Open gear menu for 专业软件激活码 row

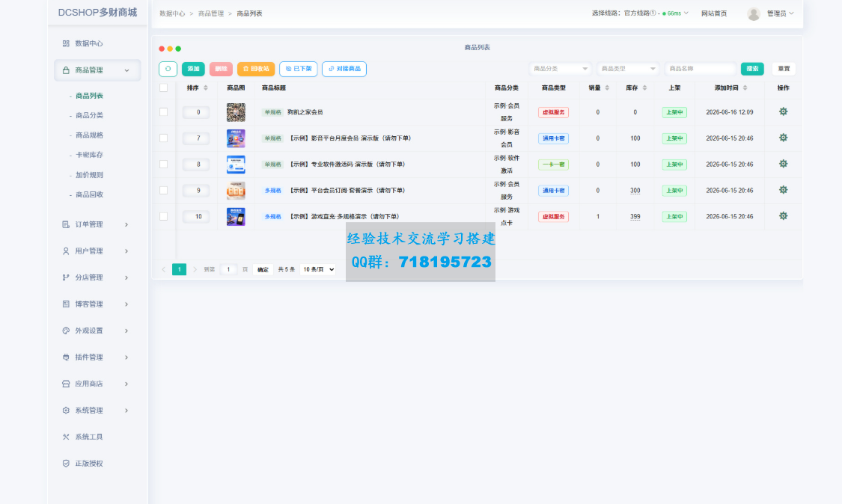[783, 164]
